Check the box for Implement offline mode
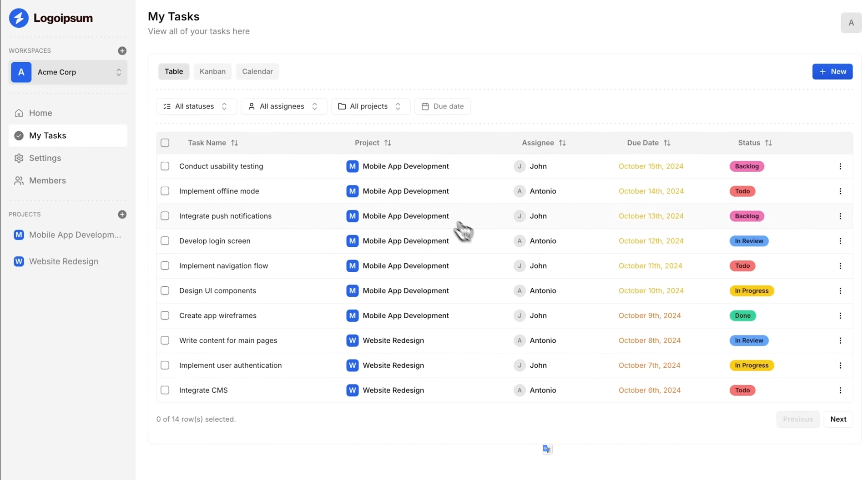This screenshot has height=480, width=868. pos(165,191)
